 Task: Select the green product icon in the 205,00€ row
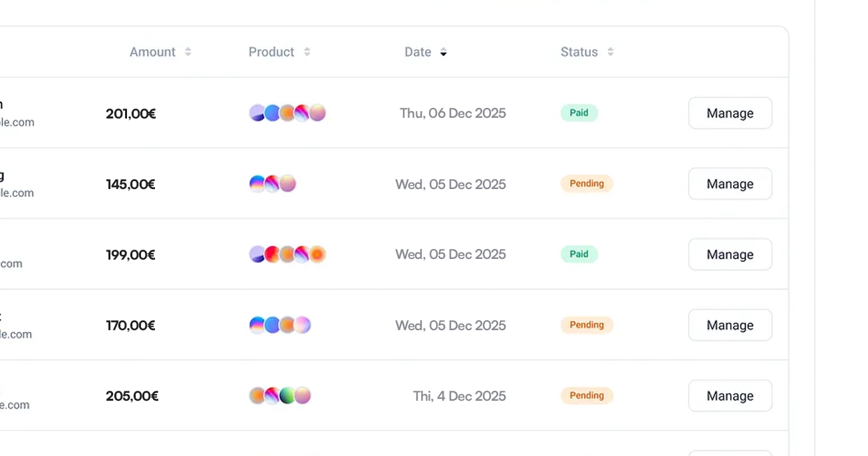coord(287,395)
